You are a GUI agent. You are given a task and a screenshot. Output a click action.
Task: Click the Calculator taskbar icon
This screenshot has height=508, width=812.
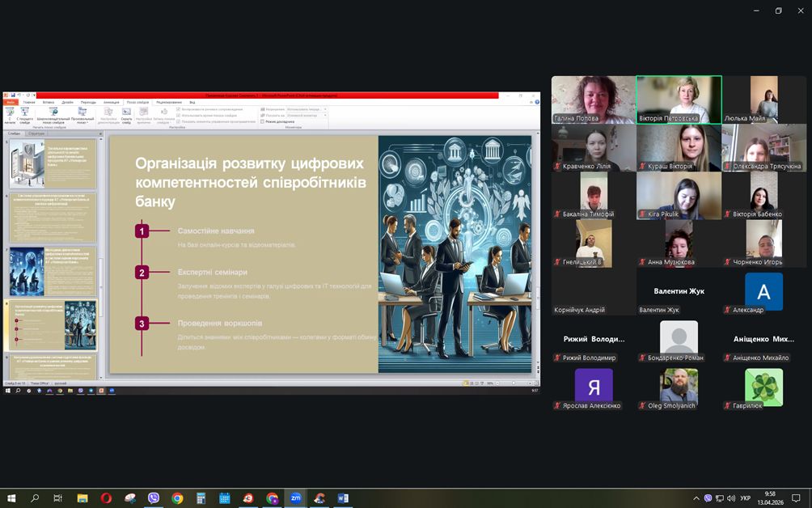tap(201, 498)
